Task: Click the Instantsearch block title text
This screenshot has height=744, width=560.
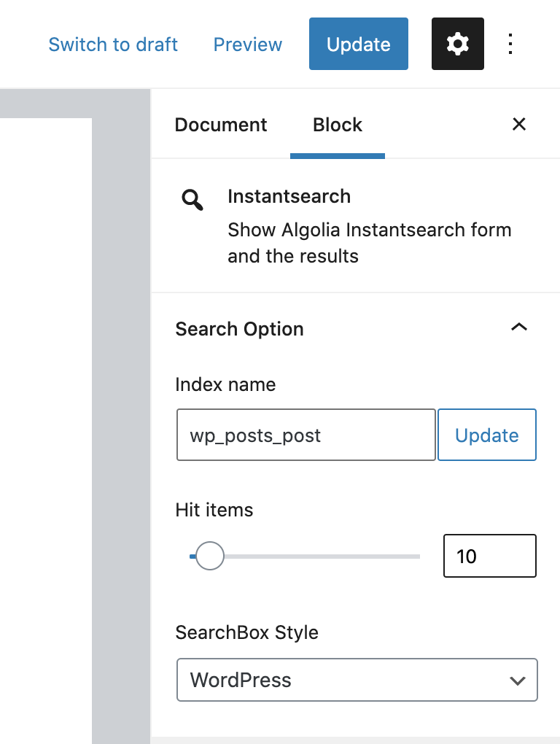Action: (289, 196)
